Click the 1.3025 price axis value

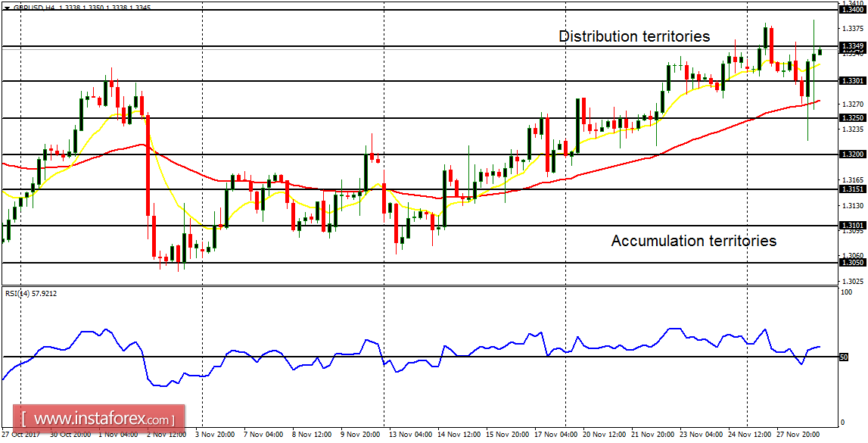[853, 281]
